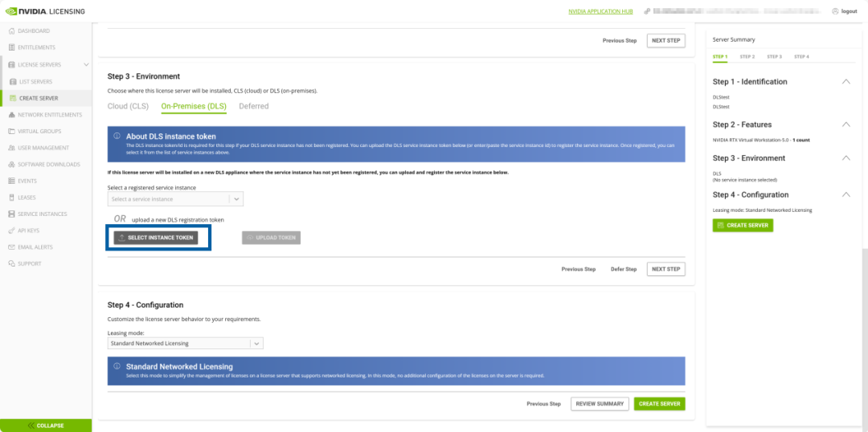This screenshot has height=432, width=868.
Task: Click the About DLS instance token info icon
Action: (x=117, y=136)
